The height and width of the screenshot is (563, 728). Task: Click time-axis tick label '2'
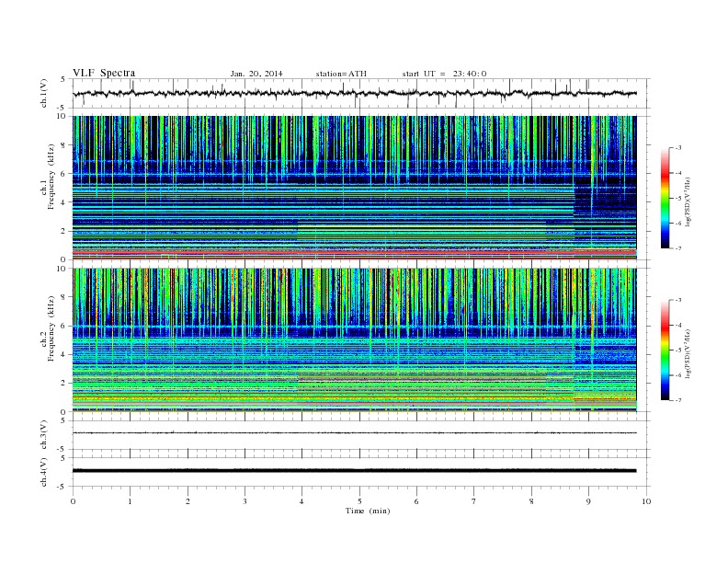point(188,501)
